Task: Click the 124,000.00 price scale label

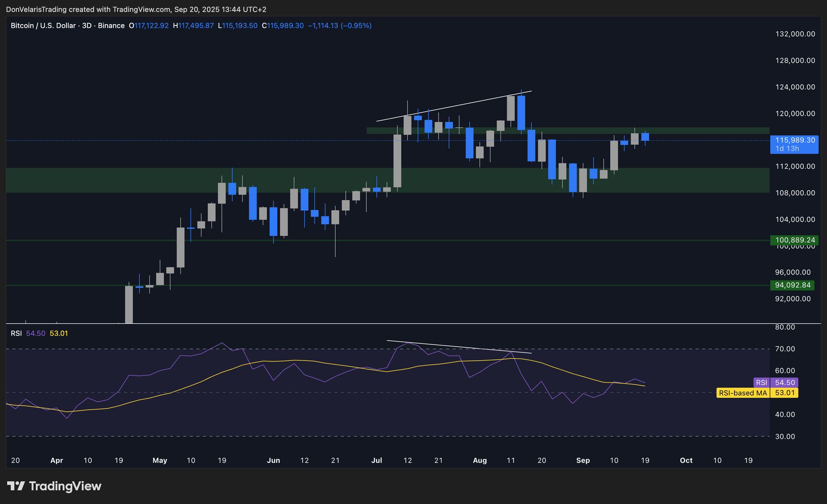Action: (795, 87)
